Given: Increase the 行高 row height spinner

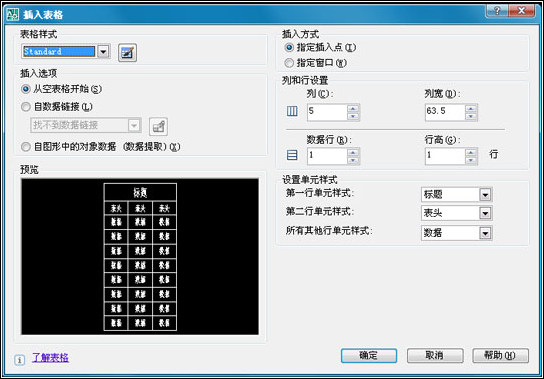Looking at the screenshot, I should (471, 152).
